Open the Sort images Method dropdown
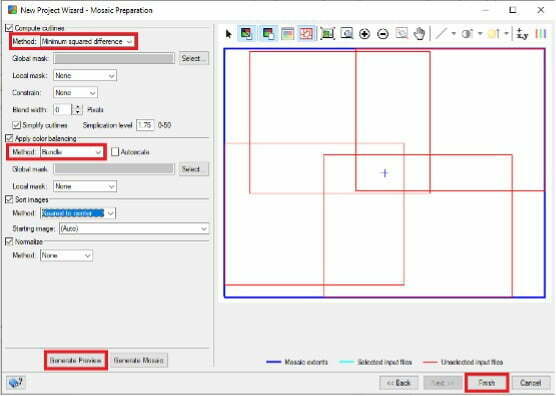This screenshot has width=556, height=396. tap(78, 213)
